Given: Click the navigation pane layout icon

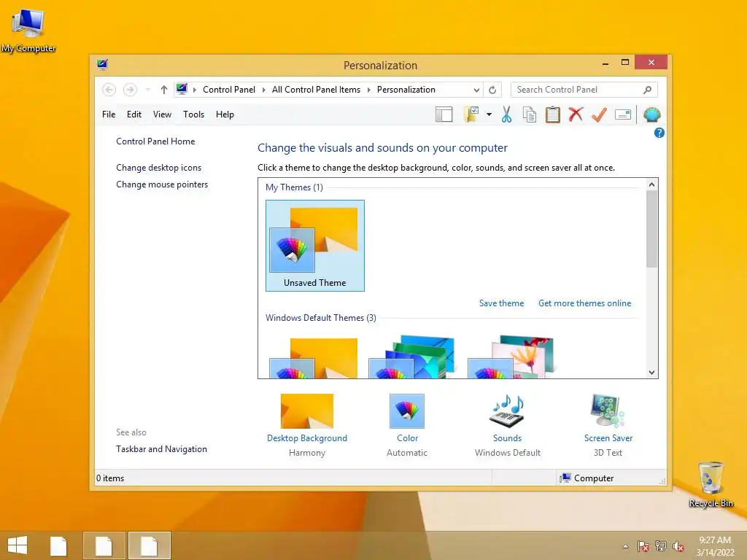Looking at the screenshot, I should coord(444,114).
